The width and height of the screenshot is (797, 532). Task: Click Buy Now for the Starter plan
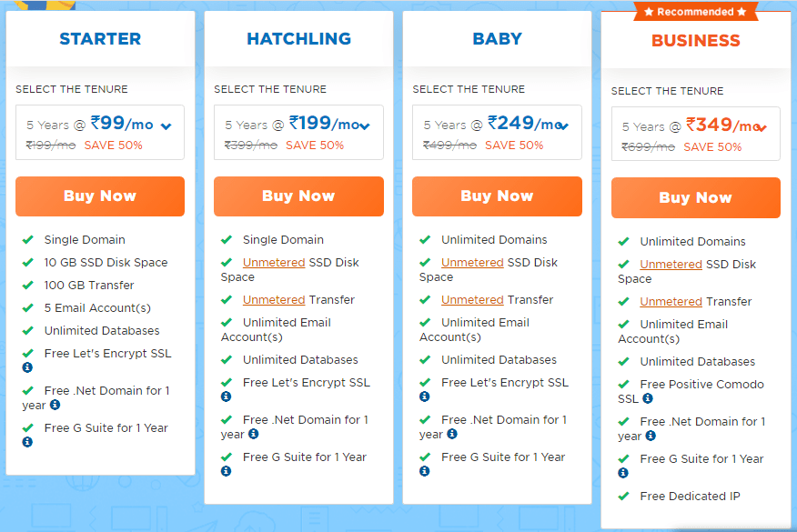pos(100,196)
